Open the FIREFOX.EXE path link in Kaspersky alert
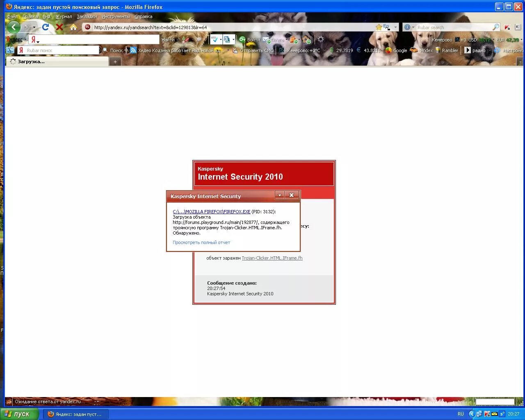This screenshot has width=525, height=420. tap(211, 212)
